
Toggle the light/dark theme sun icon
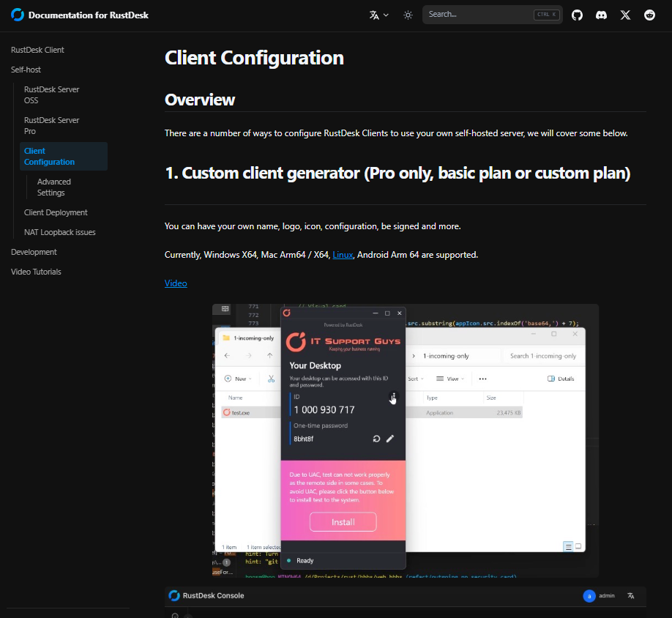click(408, 15)
